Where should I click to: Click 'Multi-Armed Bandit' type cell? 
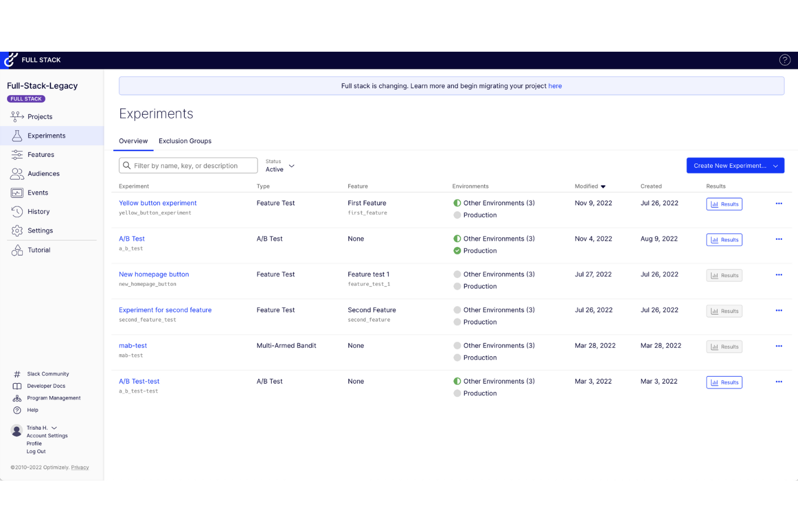coord(286,346)
